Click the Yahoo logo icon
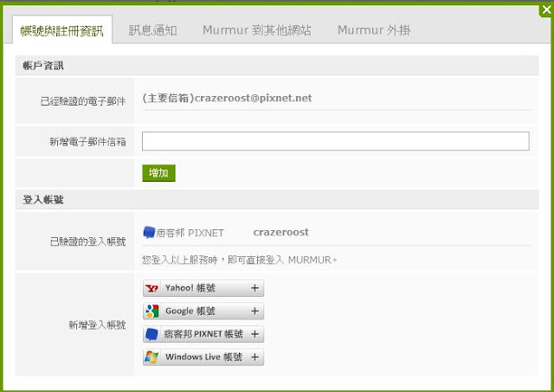Viewport: 554px width, 392px height. (152, 288)
